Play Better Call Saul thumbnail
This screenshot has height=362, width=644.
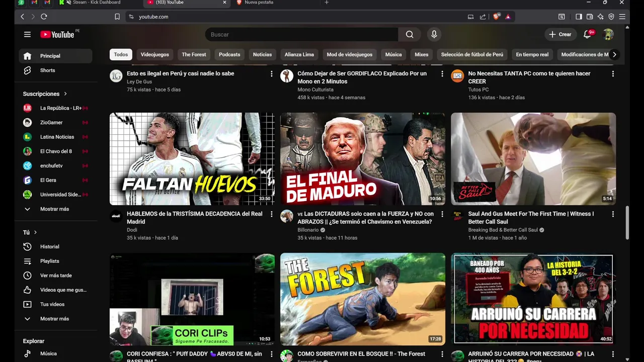pyautogui.click(x=533, y=159)
